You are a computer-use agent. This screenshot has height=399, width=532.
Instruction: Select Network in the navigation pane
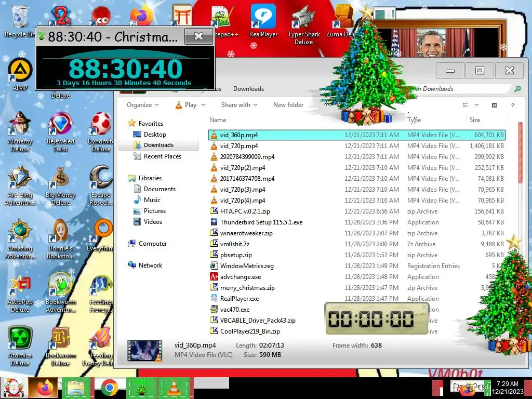coord(150,265)
